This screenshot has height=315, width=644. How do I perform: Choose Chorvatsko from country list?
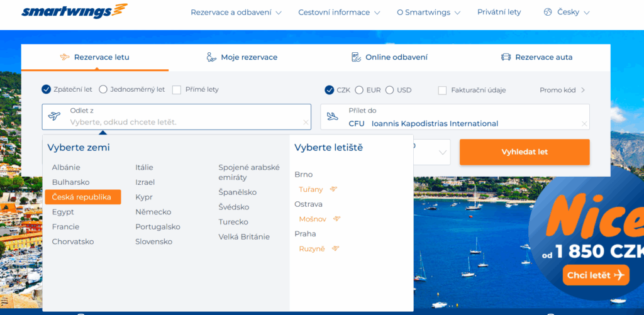(x=73, y=241)
